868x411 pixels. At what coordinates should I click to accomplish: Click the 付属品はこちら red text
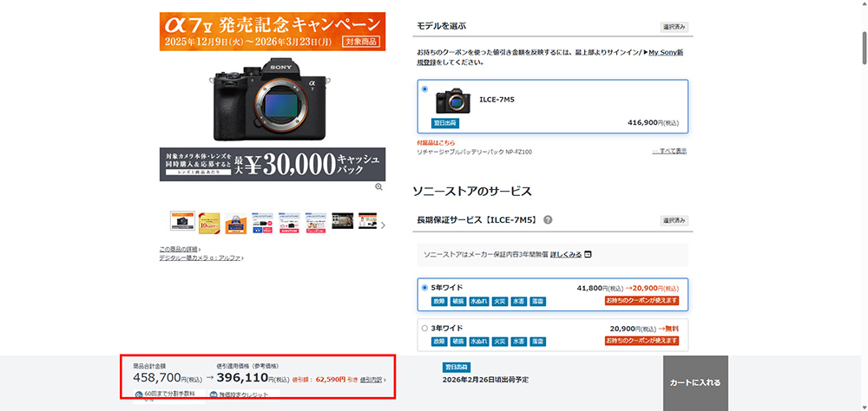[435, 143]
